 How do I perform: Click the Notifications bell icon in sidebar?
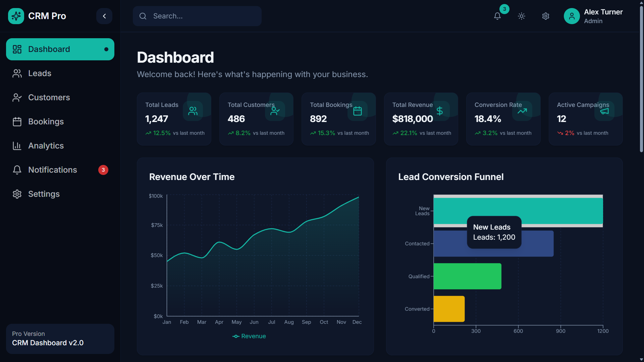pos(17,170)
